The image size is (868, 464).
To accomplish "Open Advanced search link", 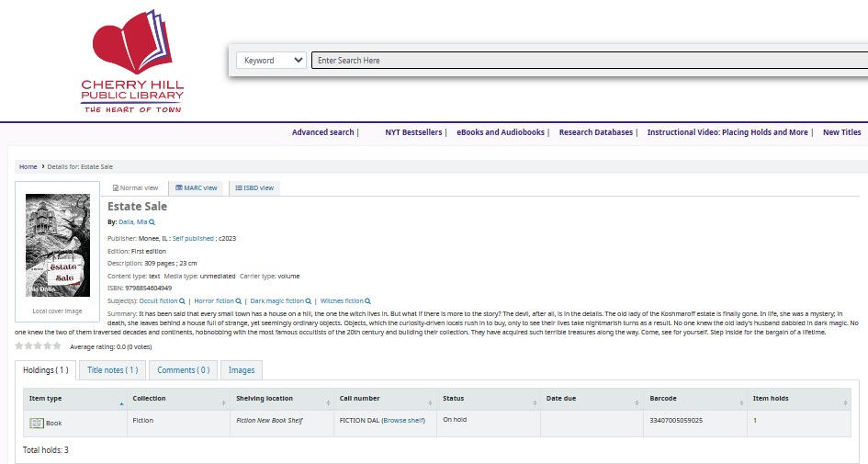I will tap(322, 132).
